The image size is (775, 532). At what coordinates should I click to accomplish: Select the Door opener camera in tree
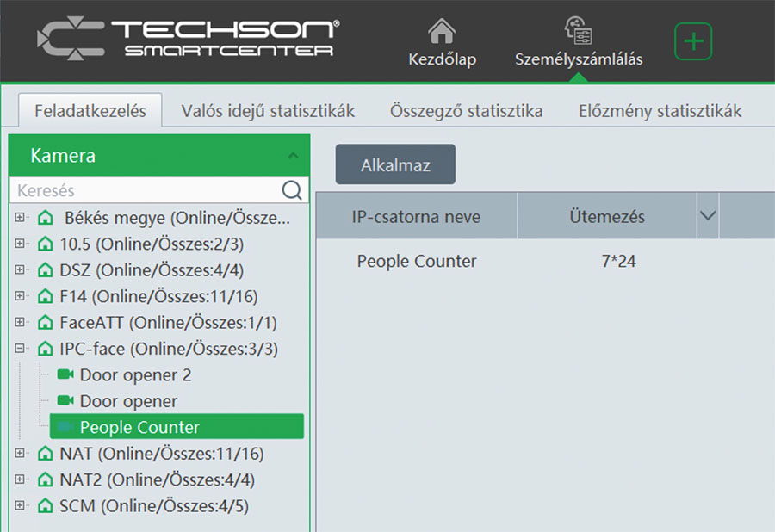click(x=128, y=401)
